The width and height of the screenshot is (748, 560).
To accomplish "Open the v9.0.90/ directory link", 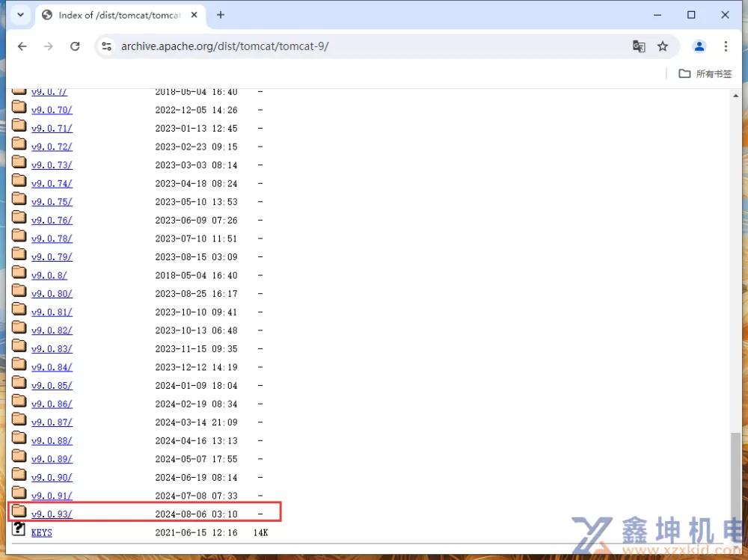I will click(x=52, y=478).
